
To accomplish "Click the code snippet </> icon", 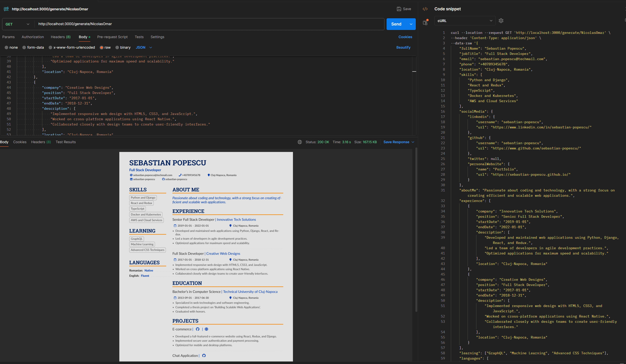I will (425, 9).
